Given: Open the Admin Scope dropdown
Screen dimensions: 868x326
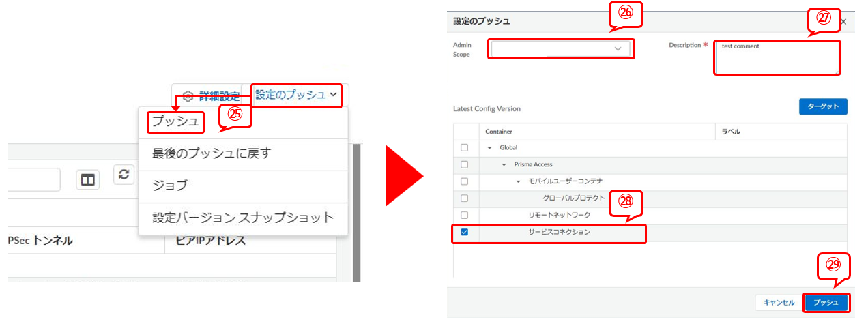Looking at the screenshot, I should tap(561, 49).
